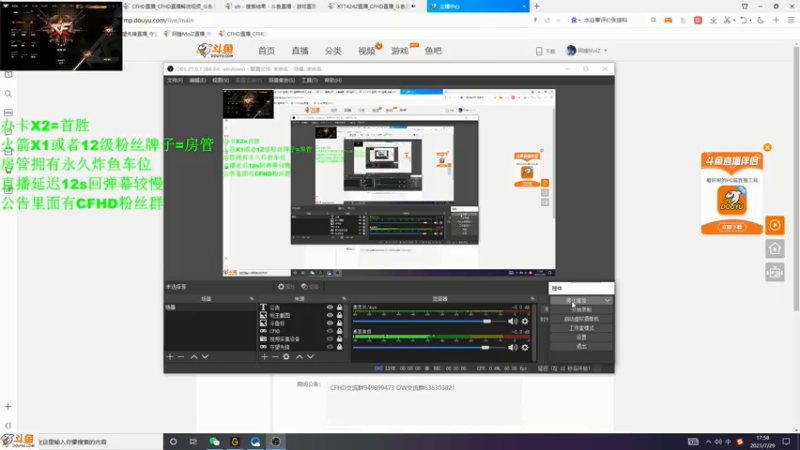This screenshot has height=450, width=800.
Task: Add a new scene in OBS
Action: coord(170,357)
